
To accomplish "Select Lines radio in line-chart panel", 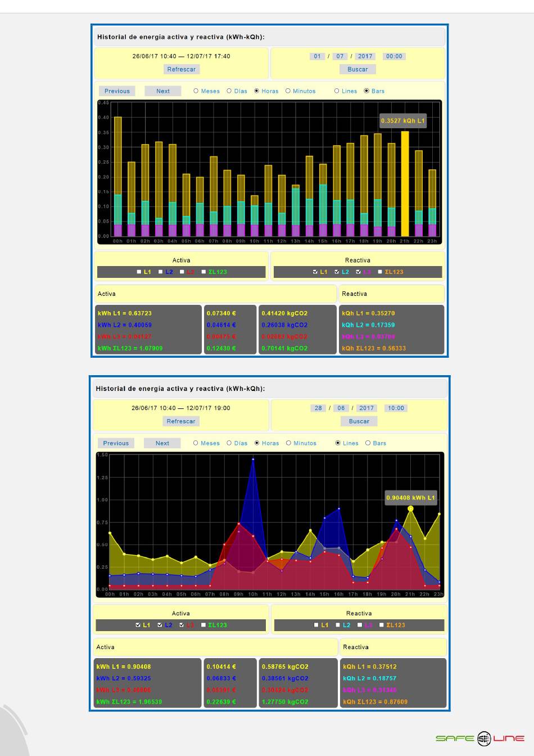I will click(338, 443).
